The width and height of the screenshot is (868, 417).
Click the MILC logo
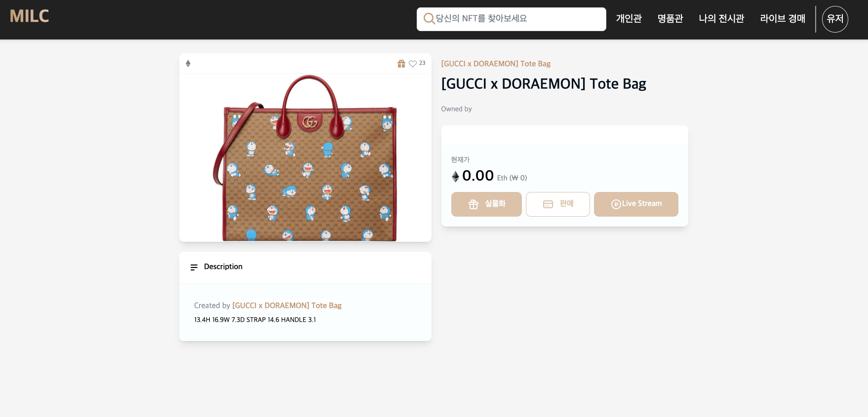(29, 16)
